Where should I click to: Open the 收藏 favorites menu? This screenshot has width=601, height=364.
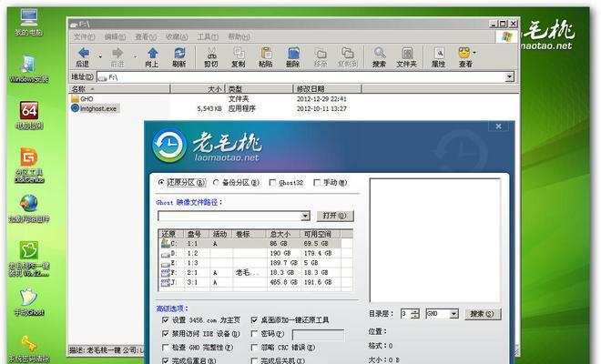pos(177,36)
